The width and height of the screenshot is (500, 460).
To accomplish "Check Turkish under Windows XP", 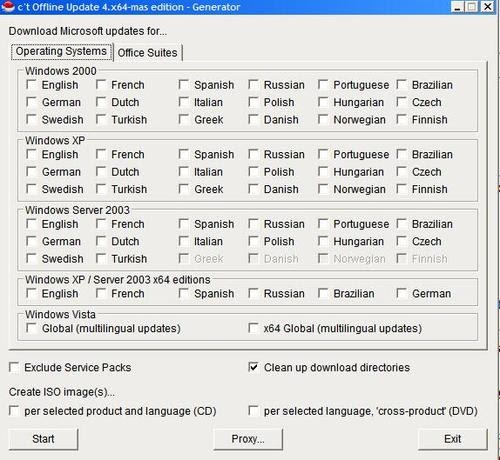I will [x=101, y=189].
